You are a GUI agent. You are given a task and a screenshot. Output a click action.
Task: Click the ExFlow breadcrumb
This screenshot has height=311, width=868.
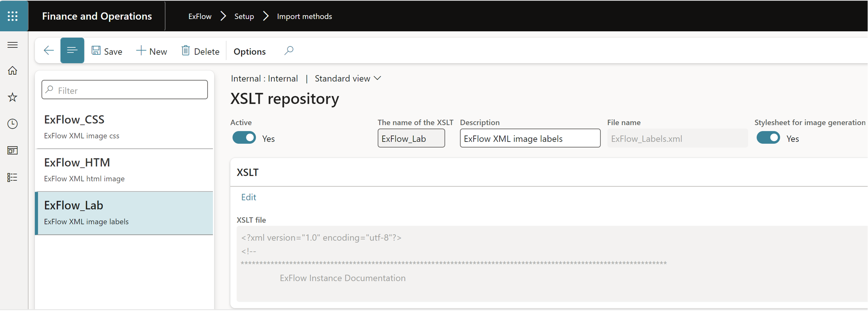coord(200,16)
